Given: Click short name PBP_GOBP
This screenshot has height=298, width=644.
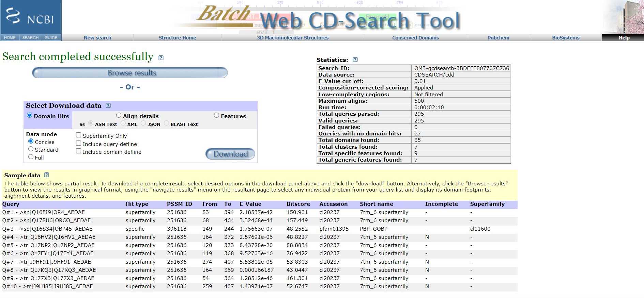Looking at the screenshot, I should point(373,229).
